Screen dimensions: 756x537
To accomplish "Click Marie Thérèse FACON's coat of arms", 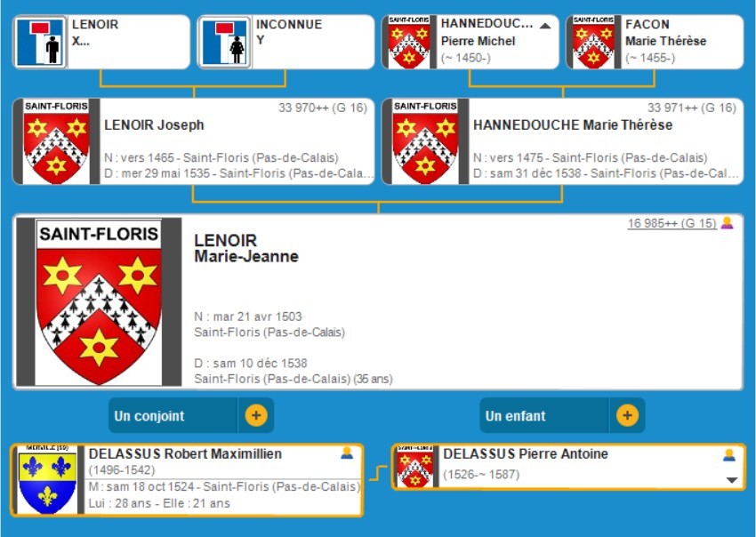I will click(593, 42).
